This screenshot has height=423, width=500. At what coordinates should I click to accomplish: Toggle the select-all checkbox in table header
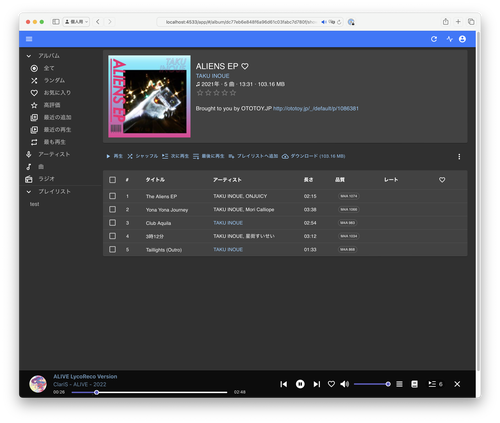click(x=112, y=180)
